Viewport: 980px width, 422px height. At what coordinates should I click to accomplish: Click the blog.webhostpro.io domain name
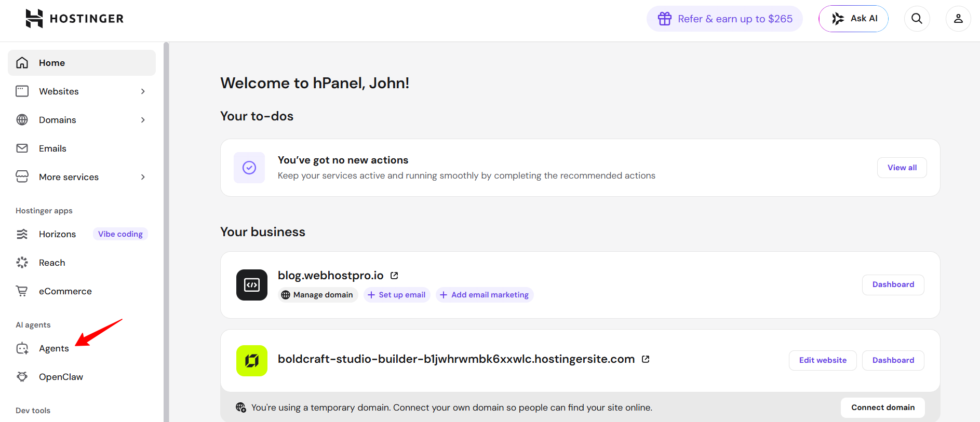tap(331, 276)
